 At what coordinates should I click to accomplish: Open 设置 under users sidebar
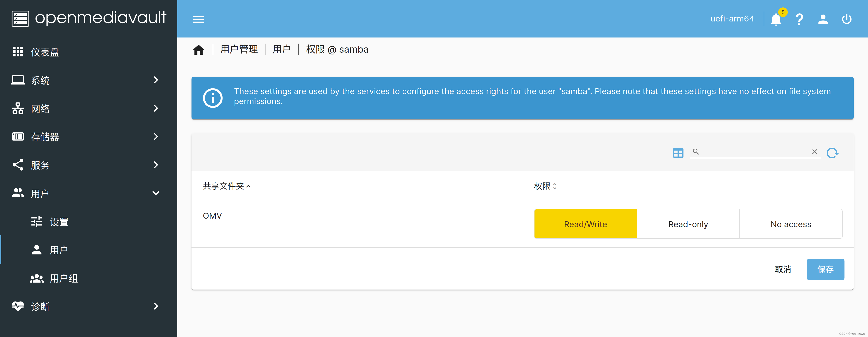click(59, 222)
